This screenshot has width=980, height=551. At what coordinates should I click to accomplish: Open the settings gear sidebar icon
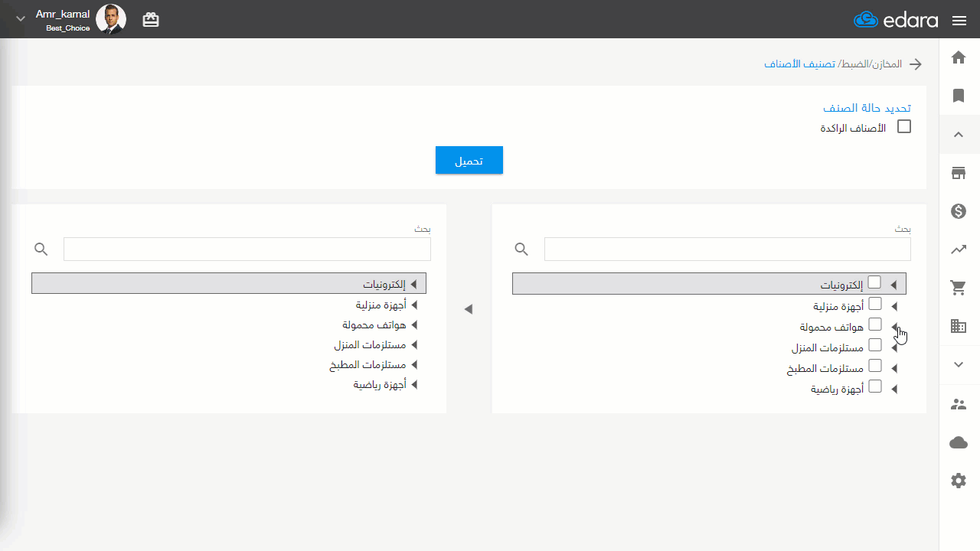pyautogui.click(x=959, y=481)
